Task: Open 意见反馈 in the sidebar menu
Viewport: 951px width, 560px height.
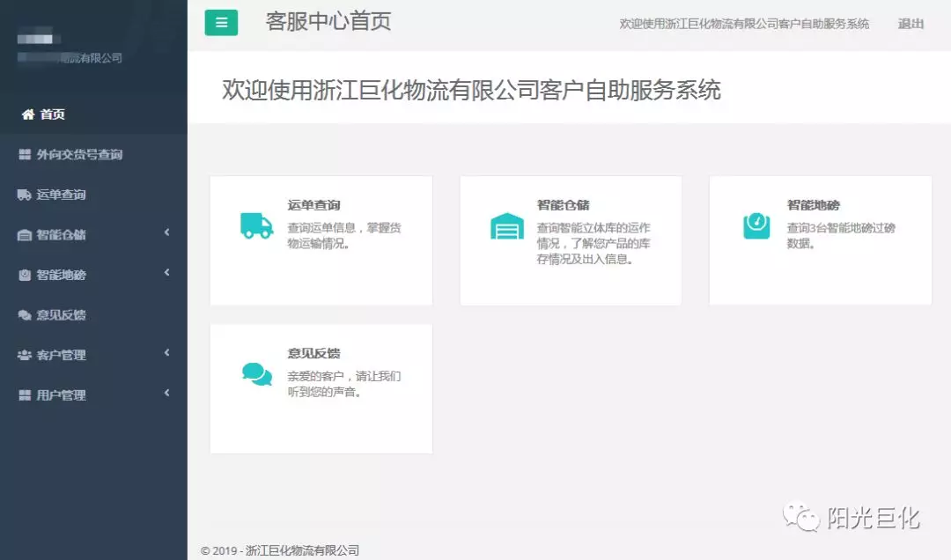Action: pos(61,315)
